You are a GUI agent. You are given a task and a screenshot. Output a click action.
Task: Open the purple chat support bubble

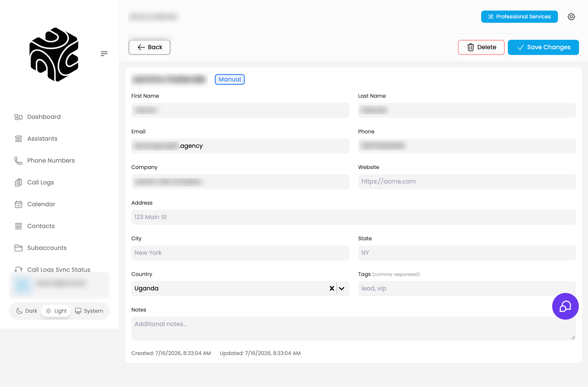565,306
